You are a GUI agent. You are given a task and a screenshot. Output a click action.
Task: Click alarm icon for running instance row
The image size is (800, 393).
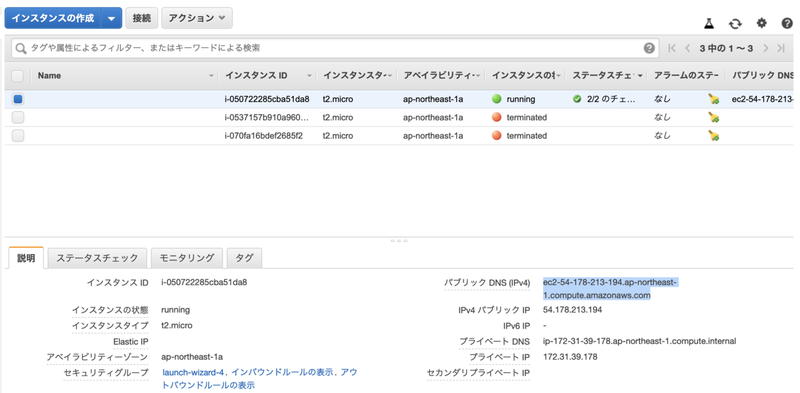point(713,99)
